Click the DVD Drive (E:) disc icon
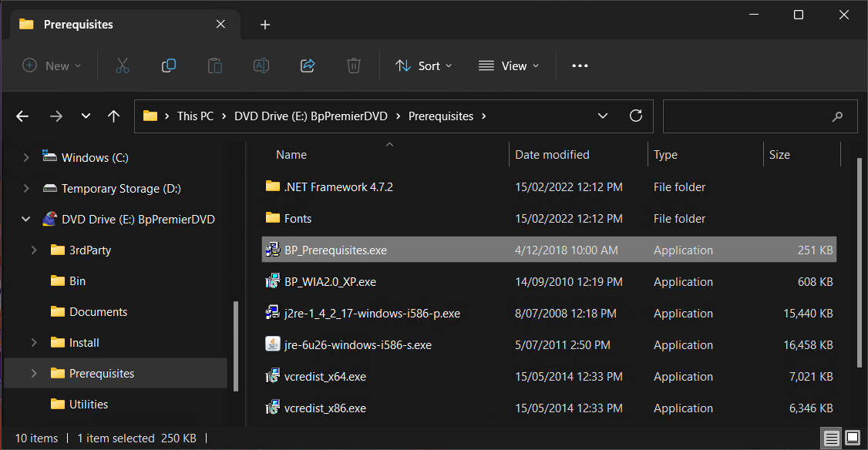The image size is (868, 450). [x=50, y=219]
